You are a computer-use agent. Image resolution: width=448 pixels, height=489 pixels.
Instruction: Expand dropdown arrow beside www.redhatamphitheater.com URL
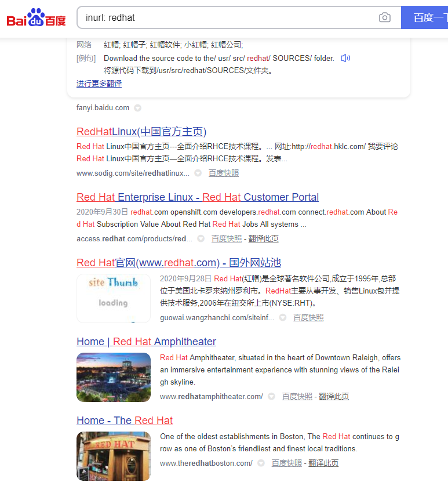click(x=271, y=396)
